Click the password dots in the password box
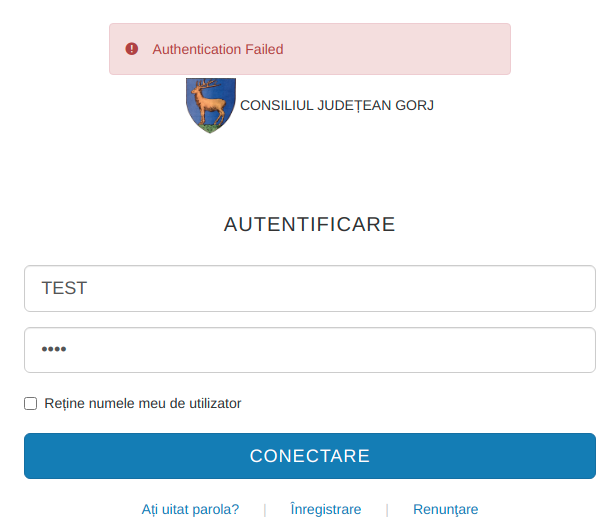 (x=53, y=350)
